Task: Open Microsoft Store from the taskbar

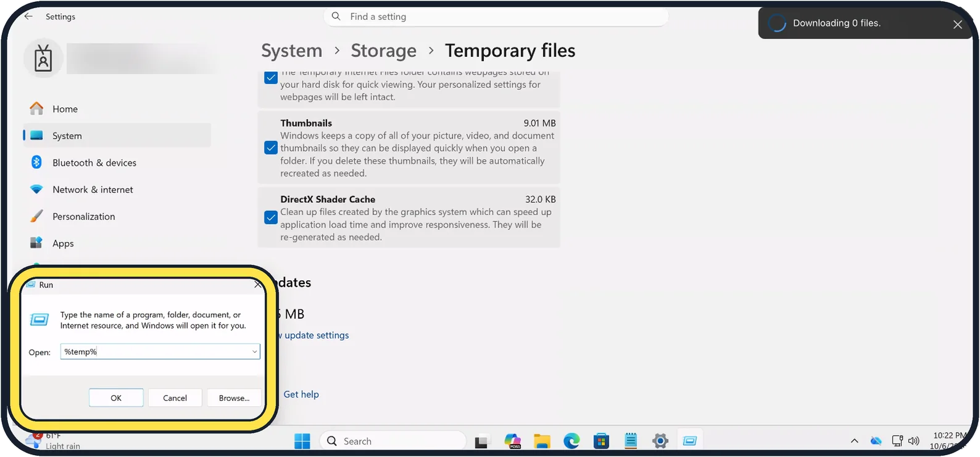Action: click(x=601, y=441)
